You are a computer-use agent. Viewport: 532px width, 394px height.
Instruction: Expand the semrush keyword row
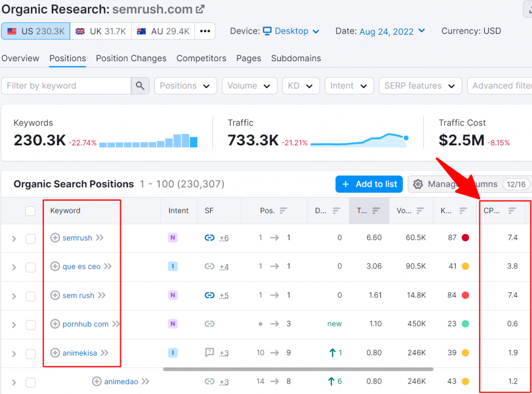14,239
